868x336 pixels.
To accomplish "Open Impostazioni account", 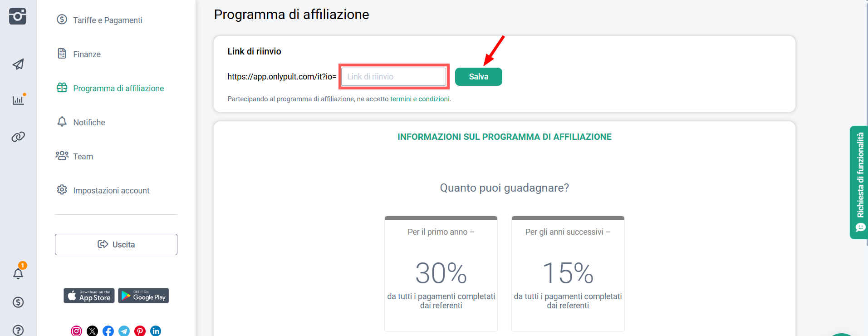I will coord(111,191).
